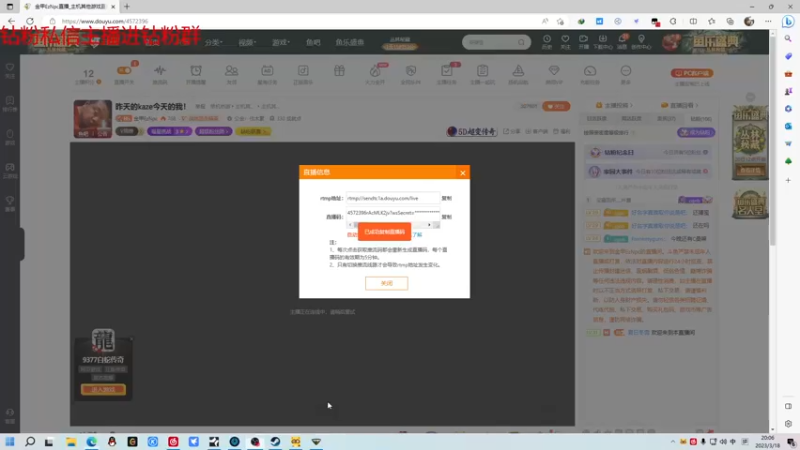Click the search magnifier icon in Douyu header
This screenshot has height=450, width=800.
click(521, 42)
